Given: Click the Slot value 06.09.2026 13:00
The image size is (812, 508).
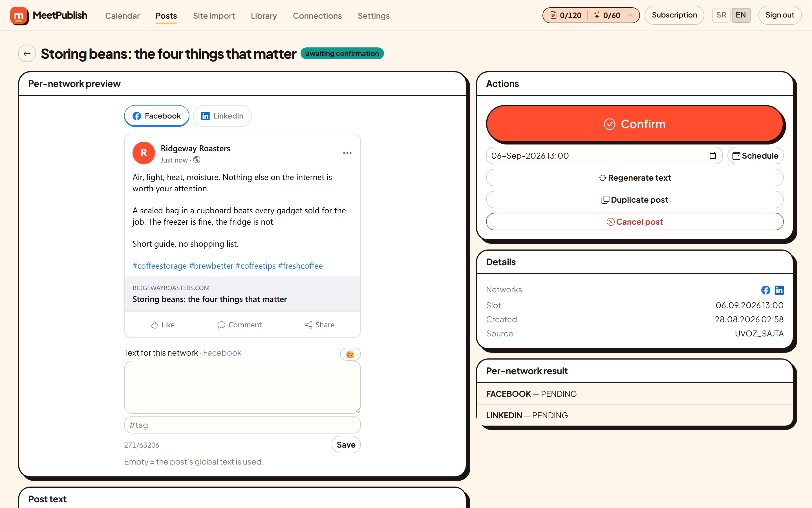Looking at the screenshot, I should (x=749, y=305).
